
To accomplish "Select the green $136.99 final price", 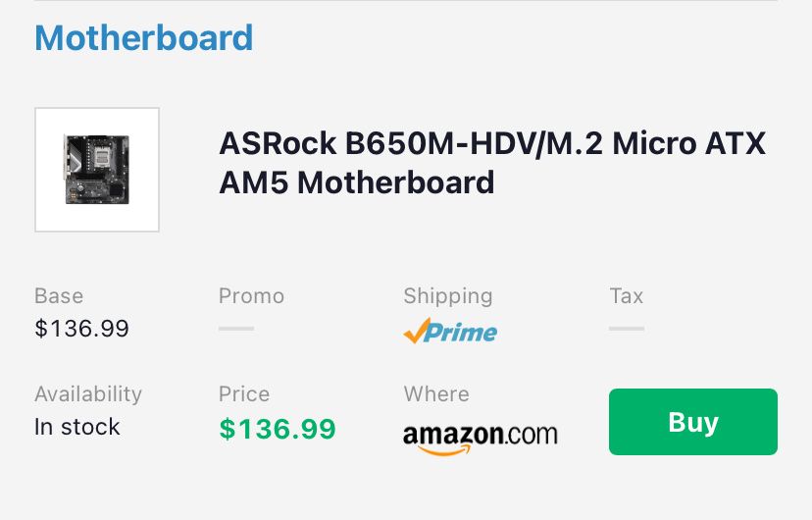I will (278, 429).
